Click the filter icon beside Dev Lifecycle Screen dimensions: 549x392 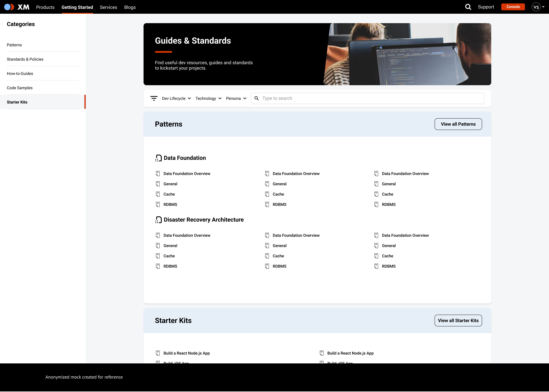[154, 98]
